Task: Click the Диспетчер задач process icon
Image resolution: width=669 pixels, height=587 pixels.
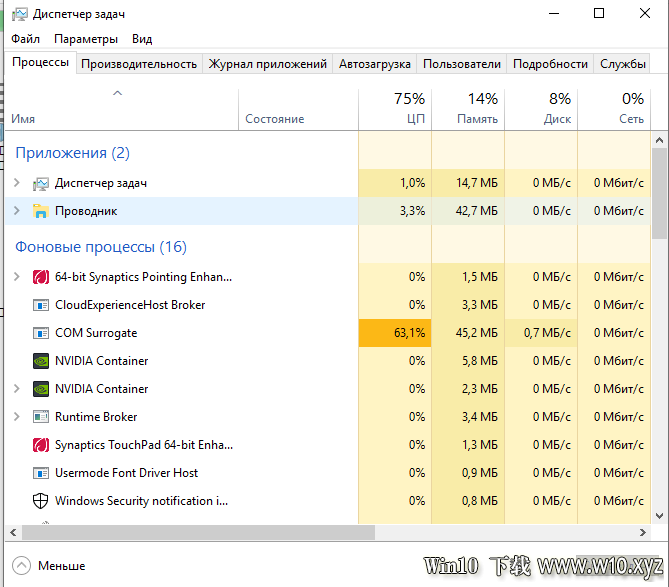Action: (x=41, y=183)
